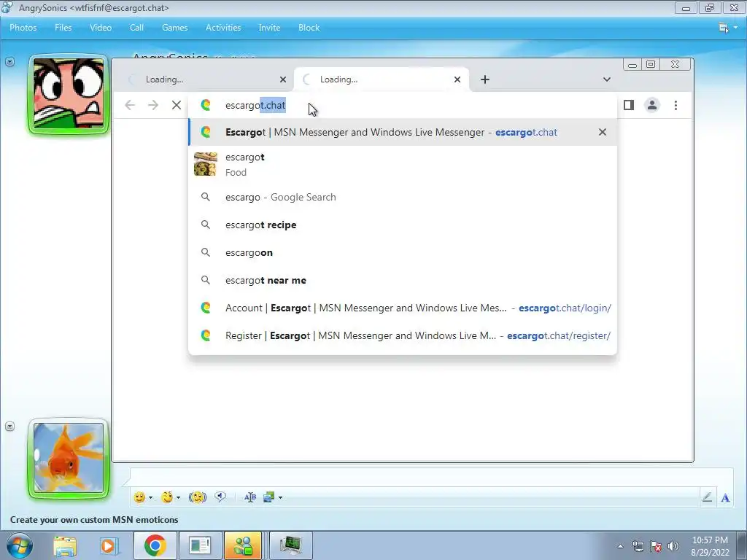747x560 pixels.
Task: Go back in Chrome's navigation
Action: click(130, 105)
